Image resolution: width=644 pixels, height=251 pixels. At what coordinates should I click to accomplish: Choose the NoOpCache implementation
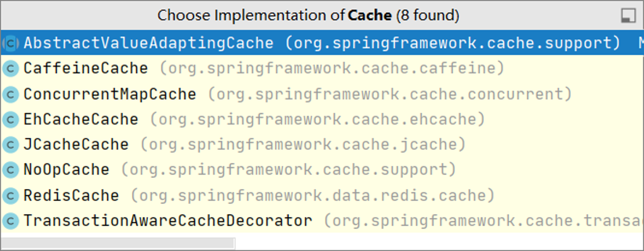322,170
